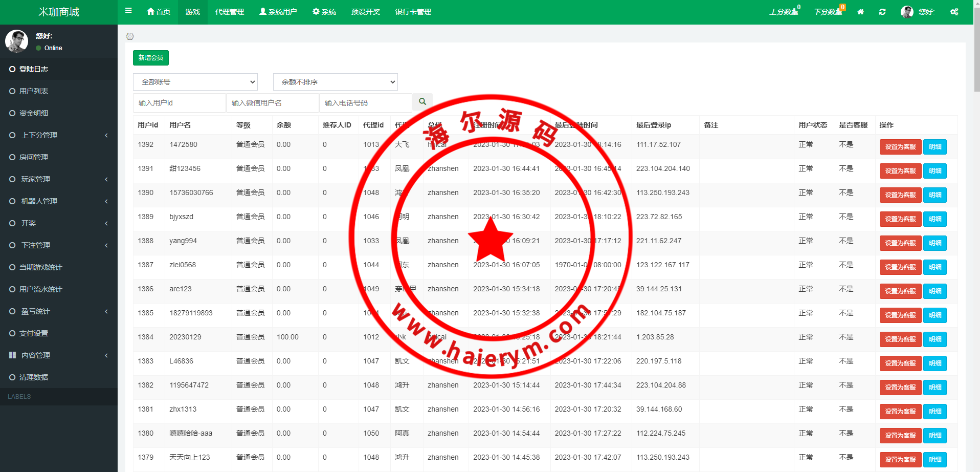Focus the 输入用户id input field
980x472 pixels.
click(x=179, y=103)
